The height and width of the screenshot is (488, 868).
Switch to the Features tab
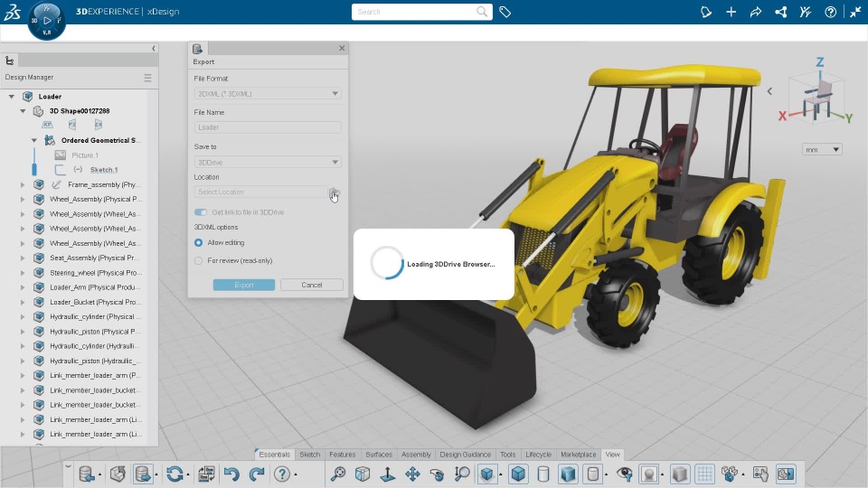click(342, 455)
